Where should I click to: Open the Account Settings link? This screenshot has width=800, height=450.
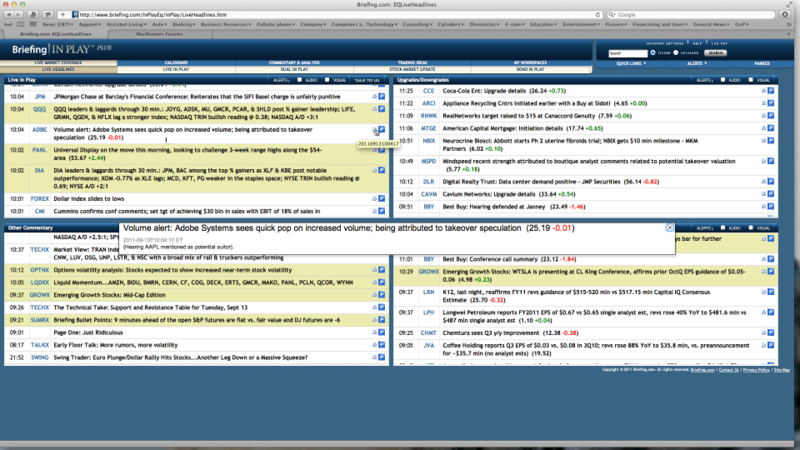pyautogui.click(x=664, y=43)
